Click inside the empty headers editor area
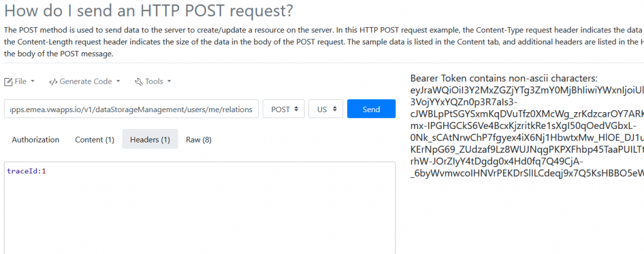Screen dimensions: 644x254 [x=200, y=214]
